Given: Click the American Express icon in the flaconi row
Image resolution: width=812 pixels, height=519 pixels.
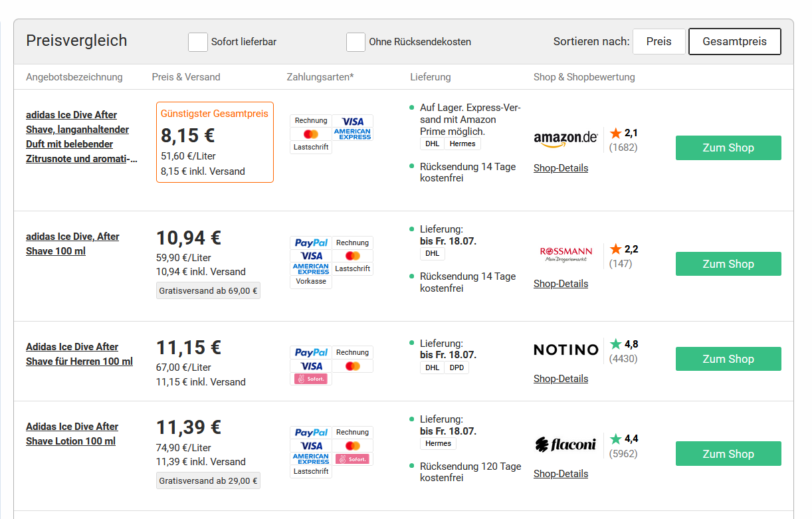Looking at the screenshot, I should (x=311, y=459).
